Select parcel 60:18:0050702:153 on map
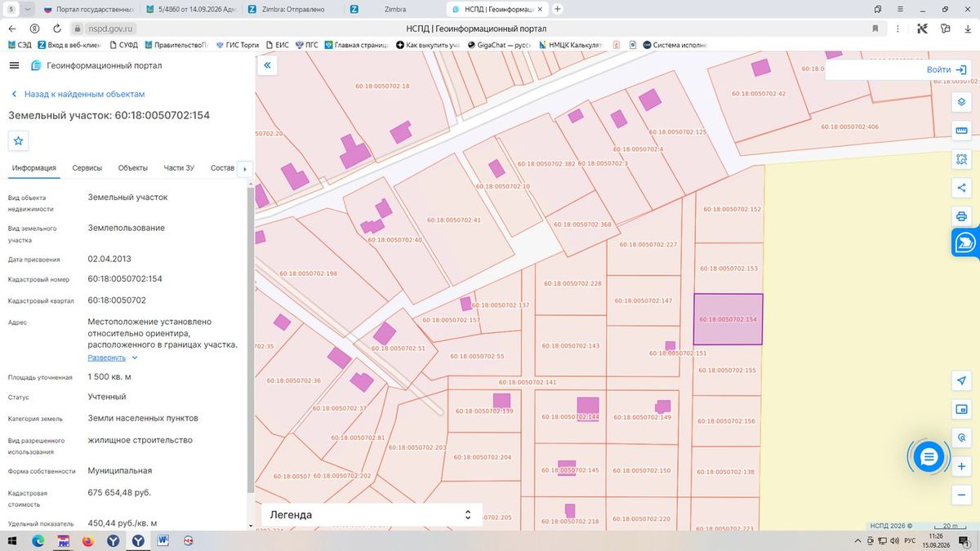This screenshot has width=980, height=551. click(x=728, y=269)
